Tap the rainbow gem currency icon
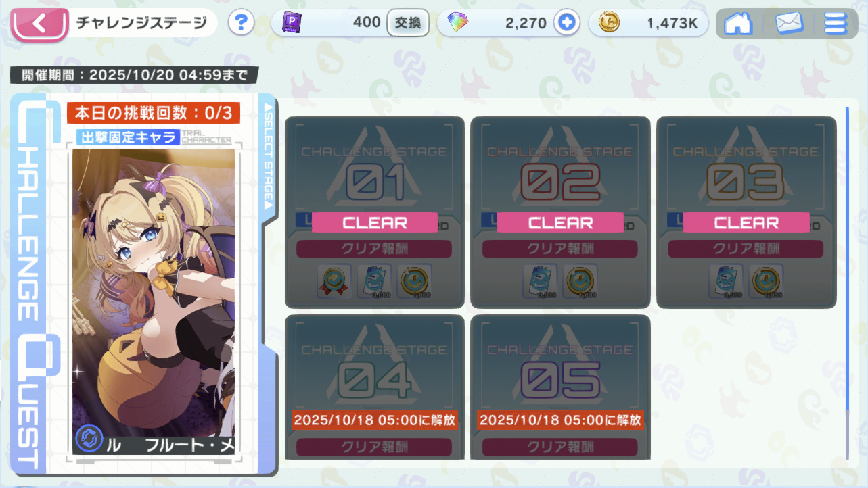 click(x=458, y=23)
